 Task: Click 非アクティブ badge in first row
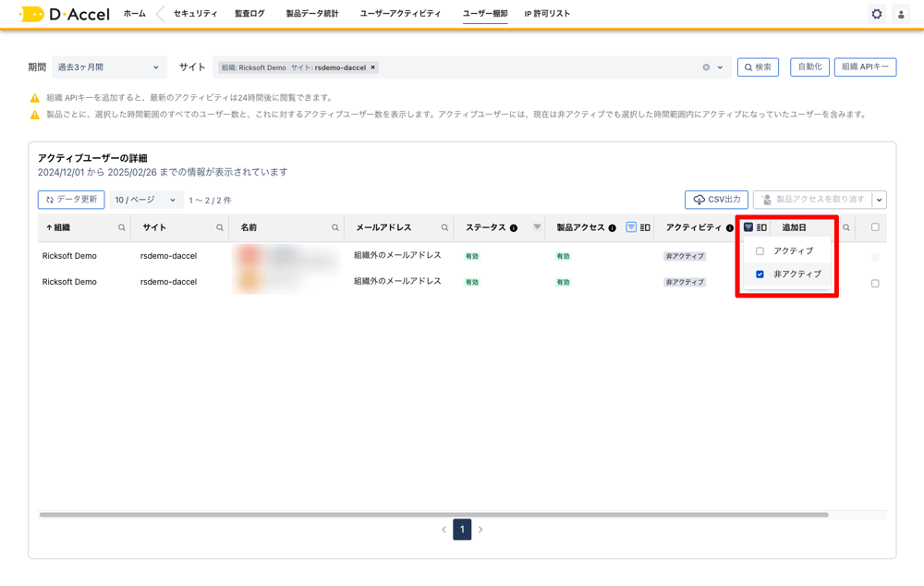tap(684, 256)
